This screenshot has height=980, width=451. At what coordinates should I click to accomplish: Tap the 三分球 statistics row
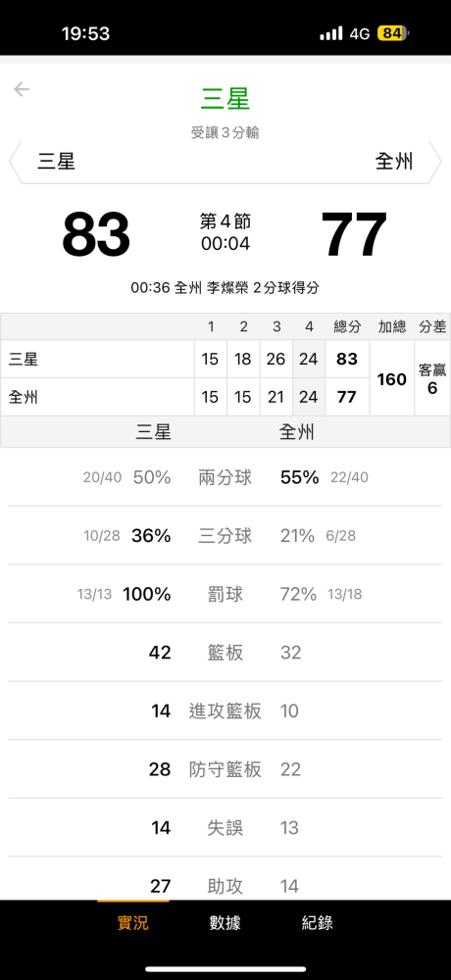tap(225, 536)
